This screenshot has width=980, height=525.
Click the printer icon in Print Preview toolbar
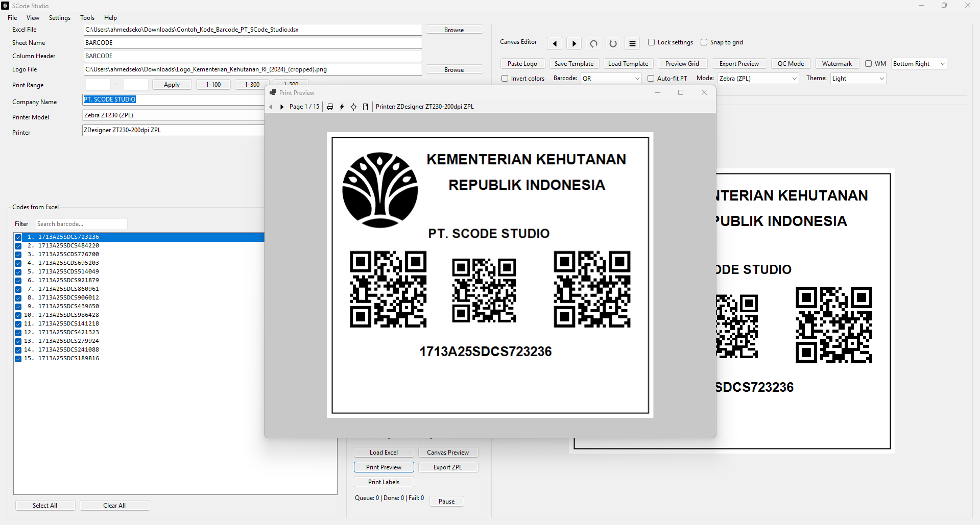coord(330,107)
